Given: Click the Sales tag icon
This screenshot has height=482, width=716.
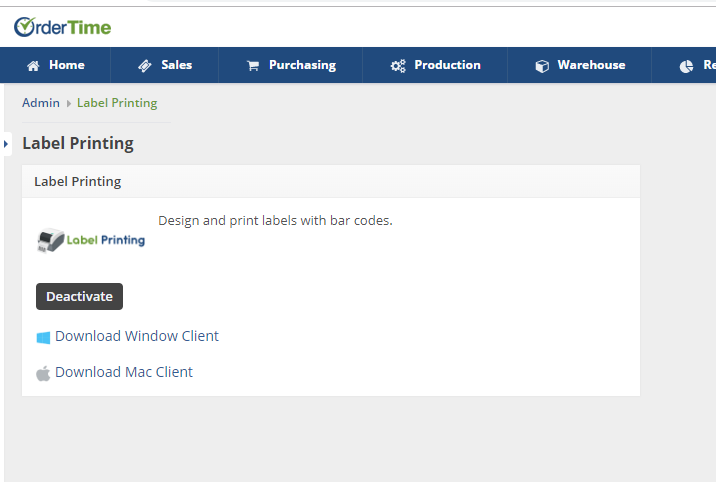Looking at the screenshot, I should pyautogui.click(x=145, y=66).
